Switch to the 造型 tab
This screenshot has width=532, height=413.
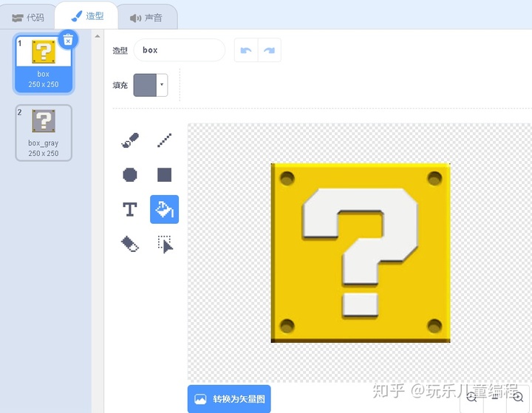click(x=87, y=16)
